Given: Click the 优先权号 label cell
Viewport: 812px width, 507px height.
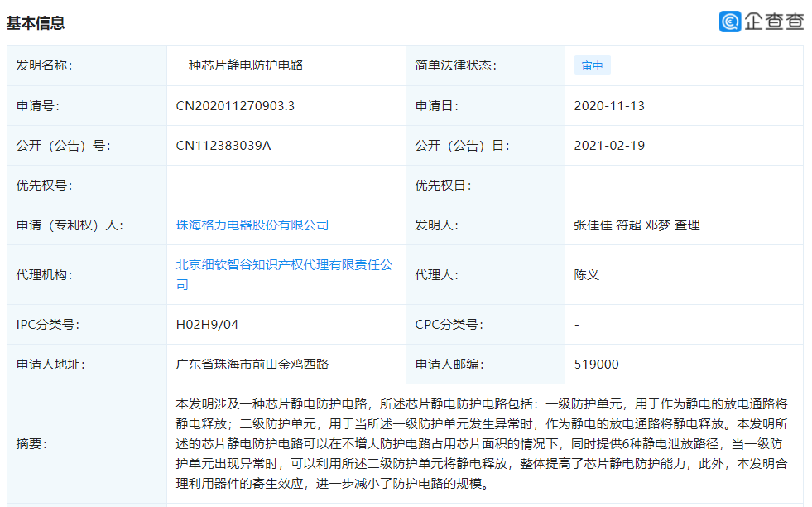Looking at the screenshot, I should point(87,185).
